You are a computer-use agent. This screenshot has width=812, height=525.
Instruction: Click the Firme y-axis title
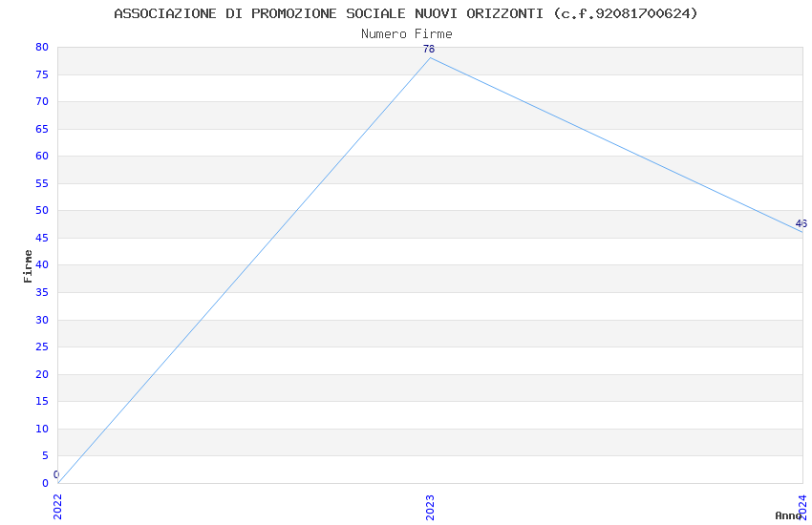click(x=28, y=266)
